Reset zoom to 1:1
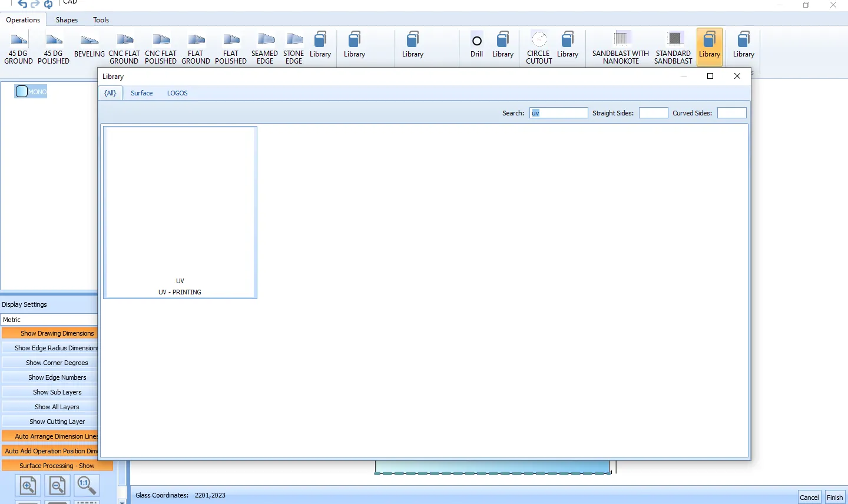 click(x=87, y=486)
